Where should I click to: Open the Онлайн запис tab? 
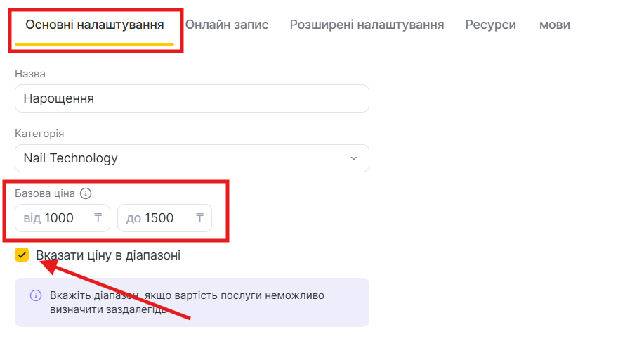point(227,25)
